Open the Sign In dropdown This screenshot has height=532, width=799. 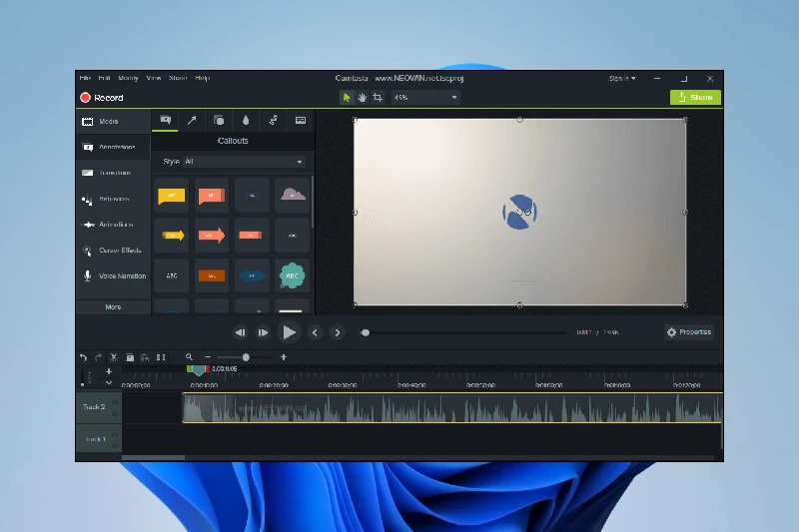(x=622, y=79)
